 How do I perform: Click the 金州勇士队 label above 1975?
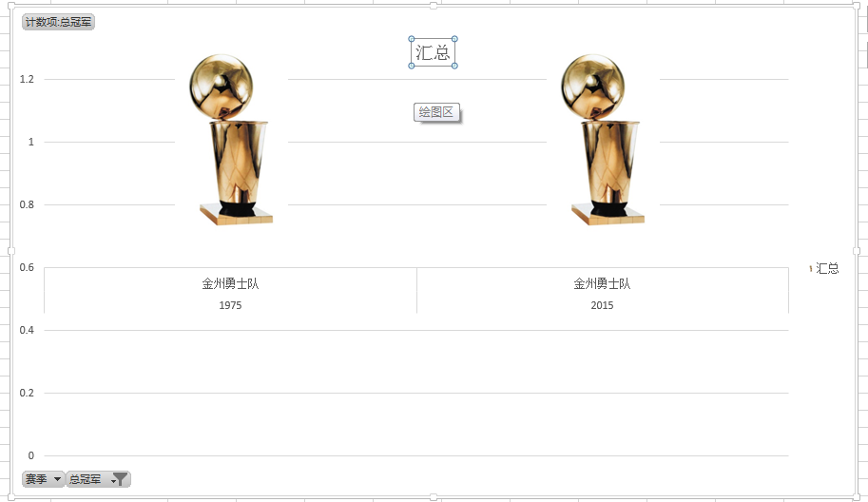[230, 284]
